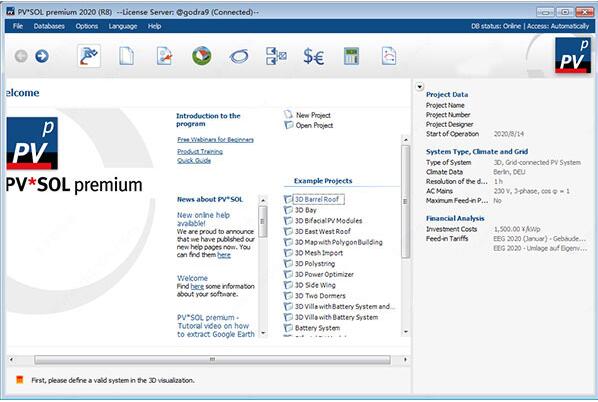The height and width of the screenshot is (402, 598).
Task: Collapse the project overview panel arrow
Action: pyautogui.click(x=420, y=87)
